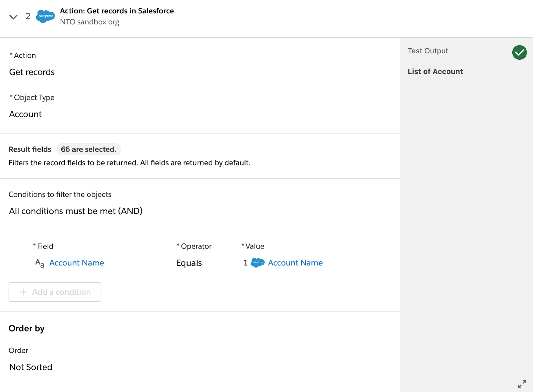Image resolution: width=533 pixels, height=392 pixels.
Task: Click the plus icon in Add a condition
Action: [x=23, y=292]
